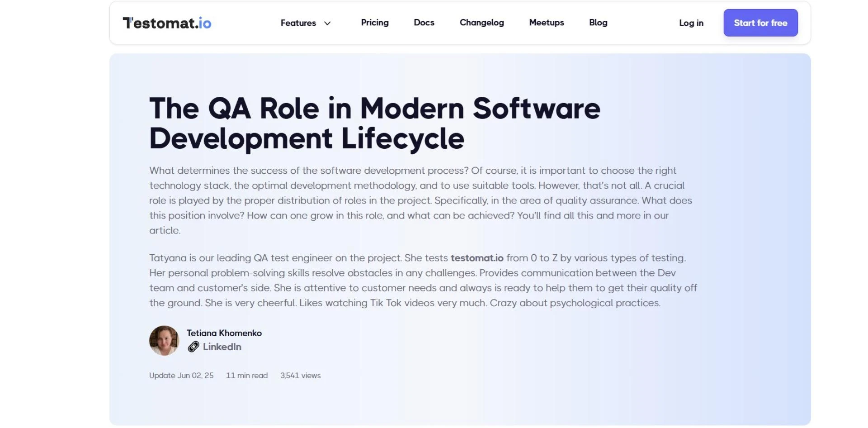This screenshot has width=868, height=428.
Task: Open the Blog section
Action: (x=598, y=23)
